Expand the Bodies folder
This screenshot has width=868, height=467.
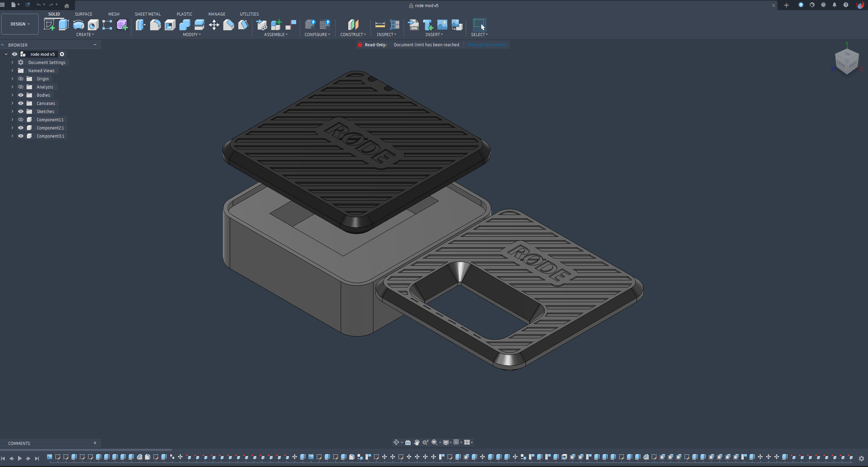(12, 95)
